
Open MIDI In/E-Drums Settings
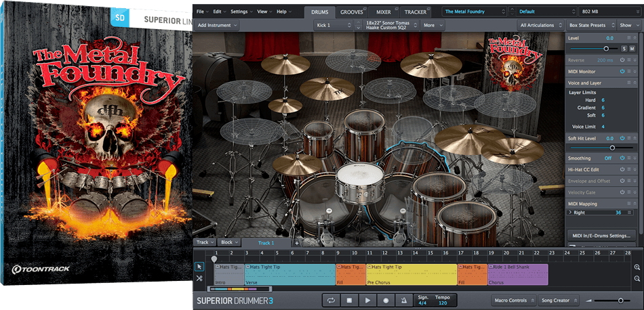602,235
